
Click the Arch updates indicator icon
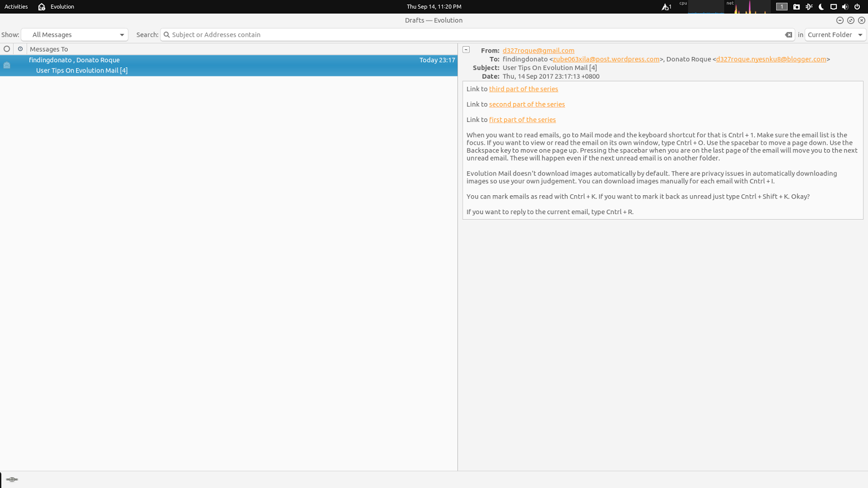666,7
